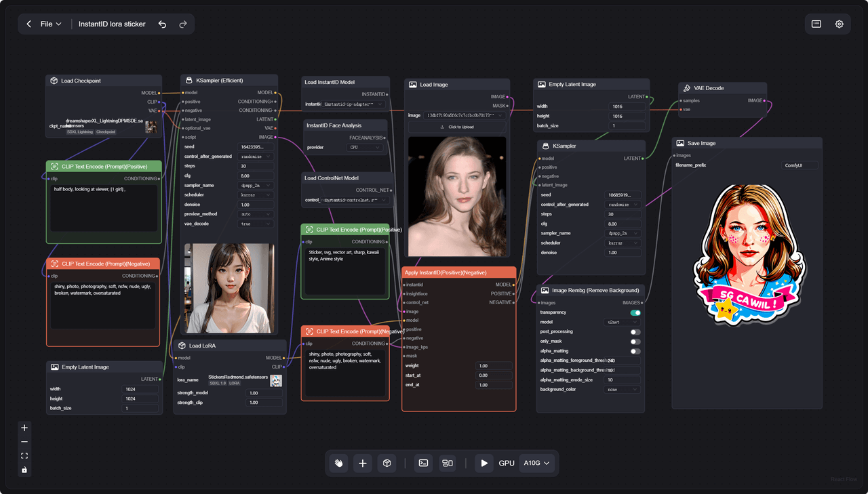The height and width of the screenshot is (494, 868).
Task: Click to Upload button in Load Image
Action: pos(457,127)
